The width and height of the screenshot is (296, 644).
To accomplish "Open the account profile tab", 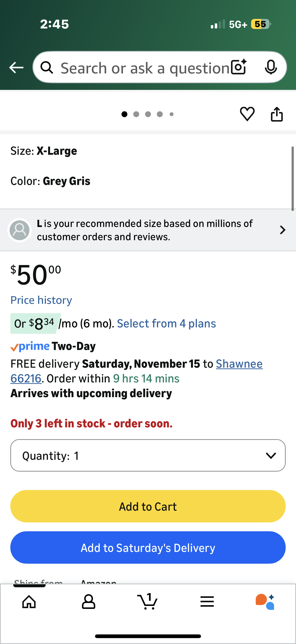I will [x=88, y=602].
